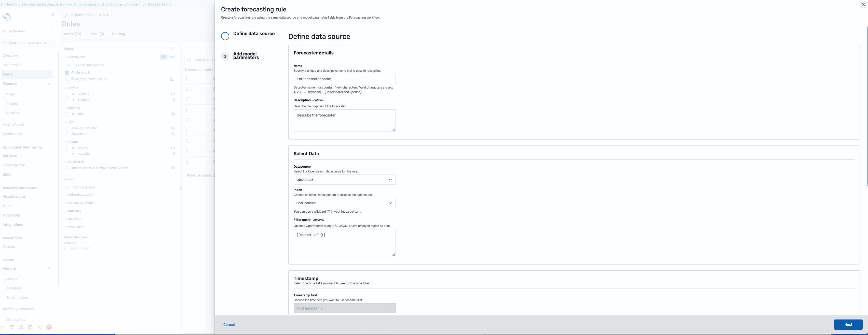This screenshot has height=335, width=868.
Task: Open Dashboards in sidebar
Action: click(13, 134)
